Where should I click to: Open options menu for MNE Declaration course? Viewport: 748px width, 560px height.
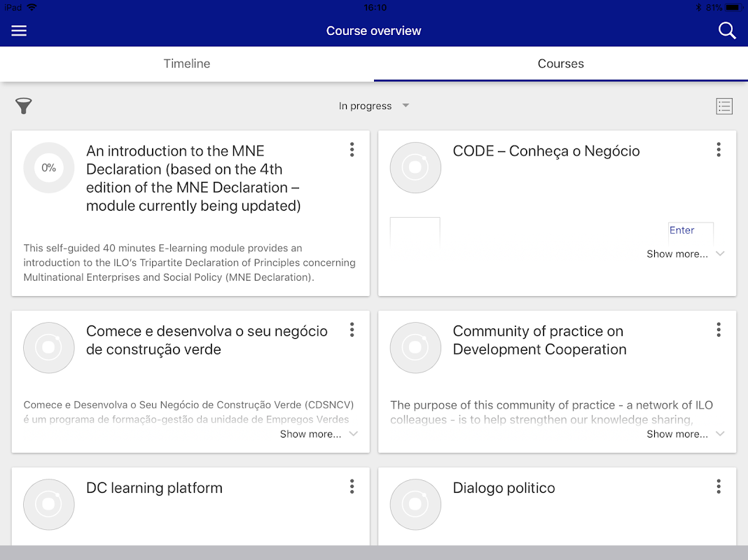tap(352, 150)
